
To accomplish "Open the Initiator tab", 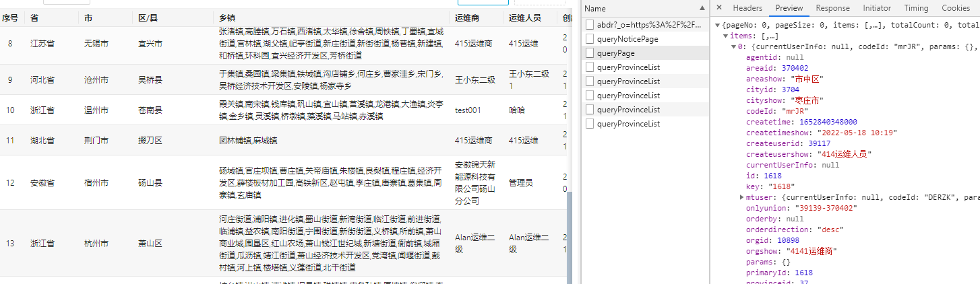I will 877,8.
